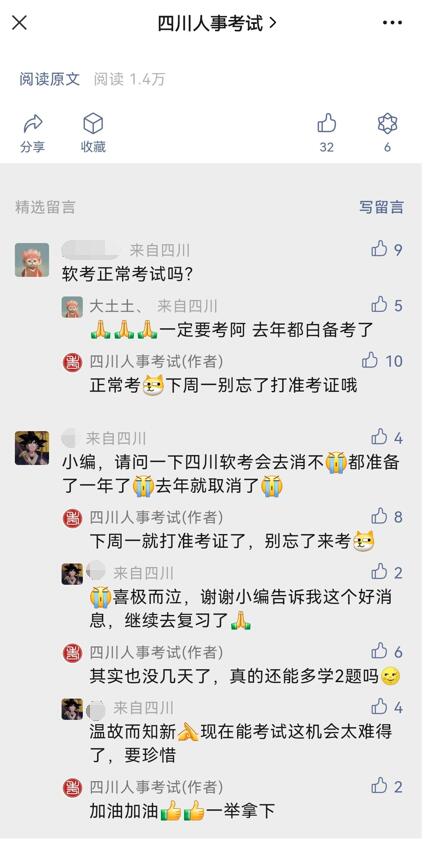Tap 写留言 to write a comment
433x843 pixels.
tap(381, 207)
